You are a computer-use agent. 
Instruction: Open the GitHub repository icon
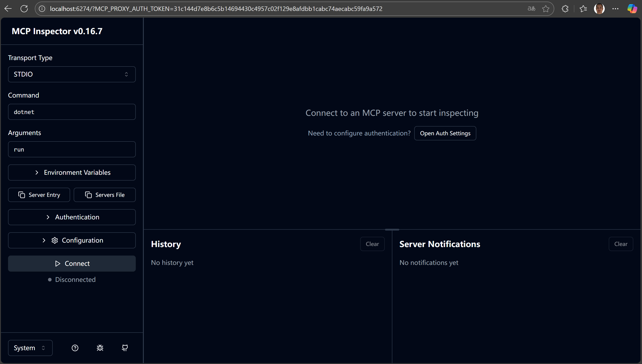(x=125, y=348)
